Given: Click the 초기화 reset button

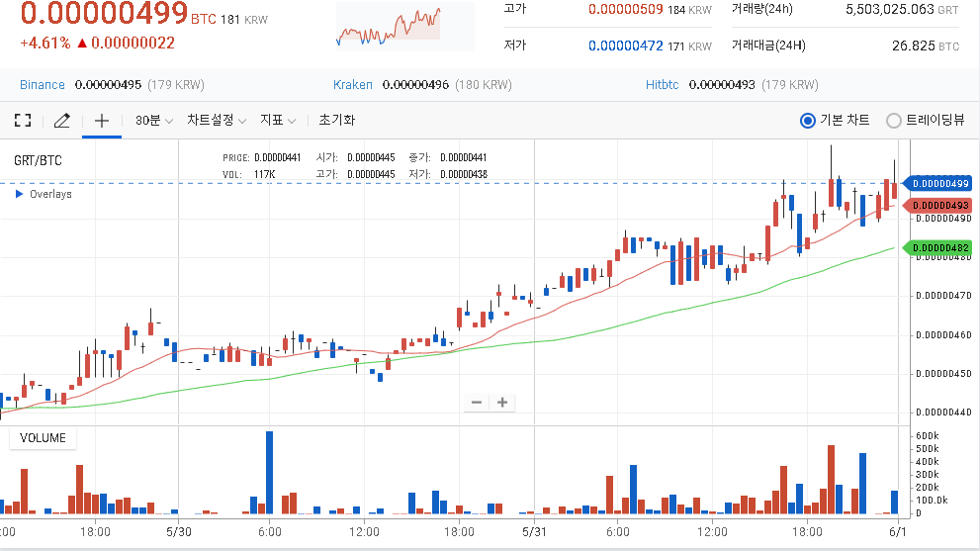Looking at the screenshot, I should point(336,121).
